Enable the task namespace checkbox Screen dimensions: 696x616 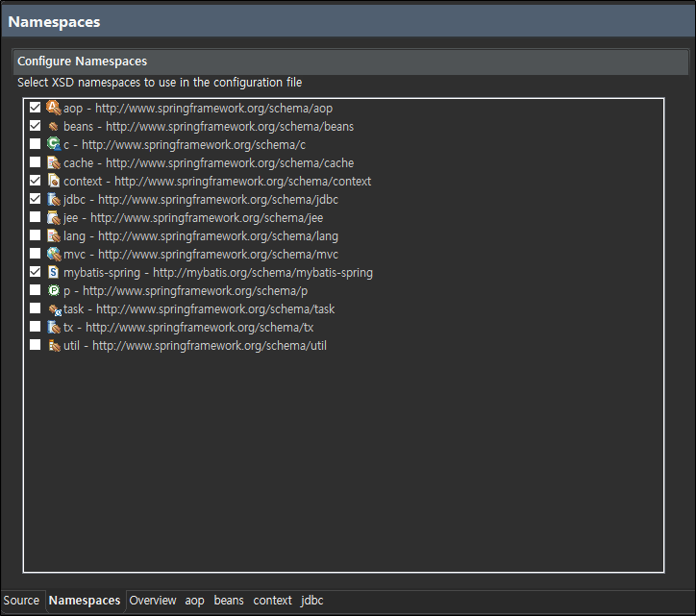pyautogui.click(x=35, y=308)
